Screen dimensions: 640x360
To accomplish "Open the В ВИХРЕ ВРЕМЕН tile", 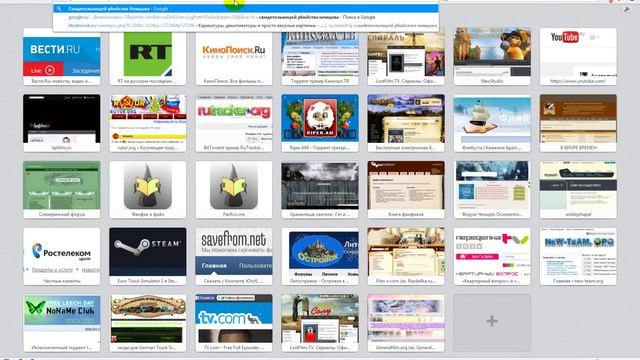I will 578,123.
